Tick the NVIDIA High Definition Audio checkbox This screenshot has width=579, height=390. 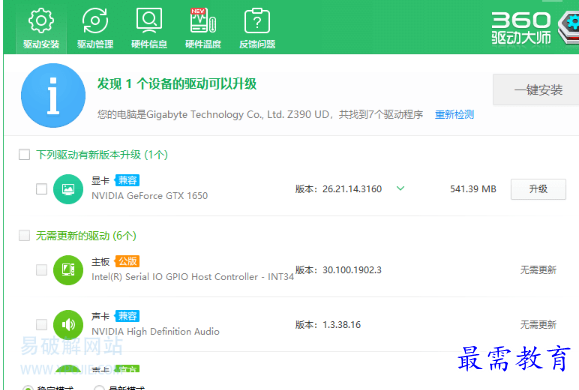click(x=41, y=325)
